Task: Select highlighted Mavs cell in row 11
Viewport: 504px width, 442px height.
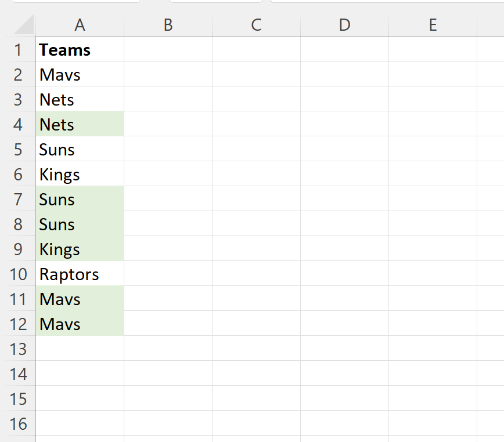Action: pyautogui.click(x=80, y=298)
